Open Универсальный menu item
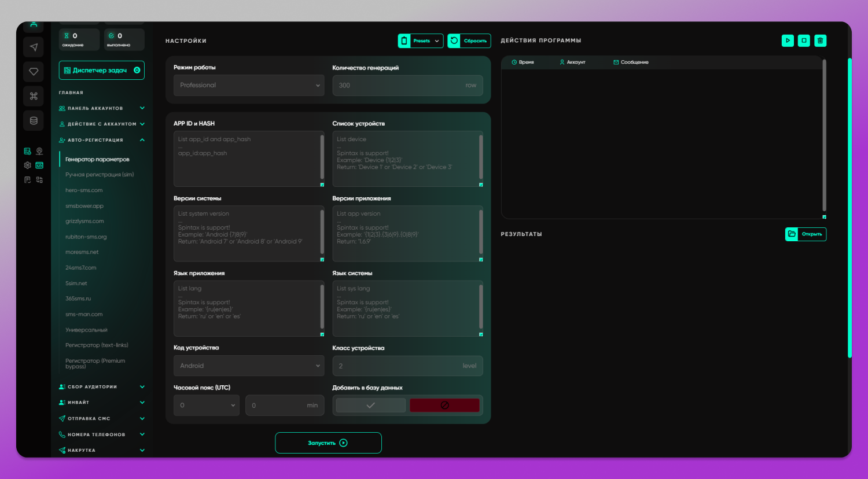 pos(86,330)
